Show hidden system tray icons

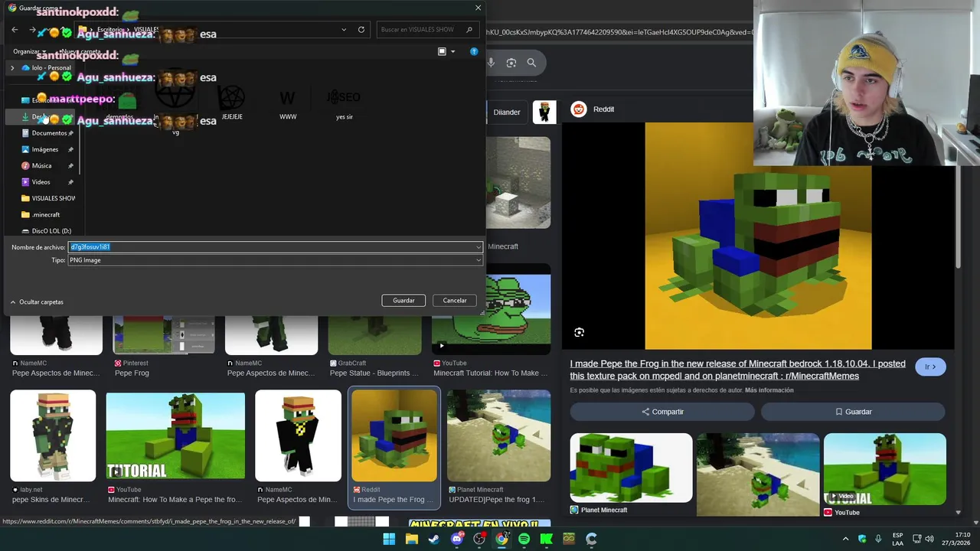[x=845, y=539]
